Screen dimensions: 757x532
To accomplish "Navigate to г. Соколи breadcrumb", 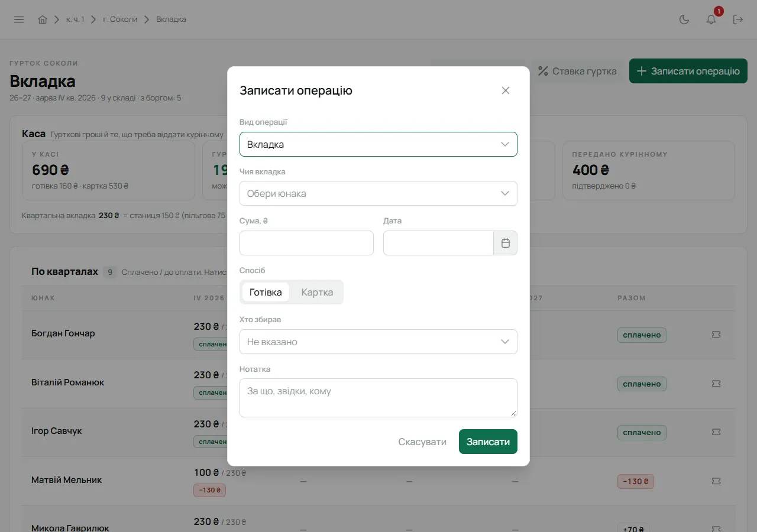I will pos(120,20).
